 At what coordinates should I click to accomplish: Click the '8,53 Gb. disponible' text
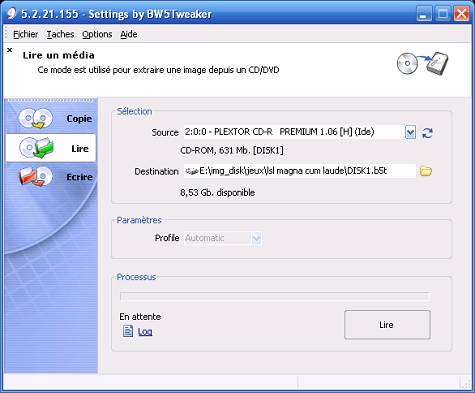[x=218, y=193]
